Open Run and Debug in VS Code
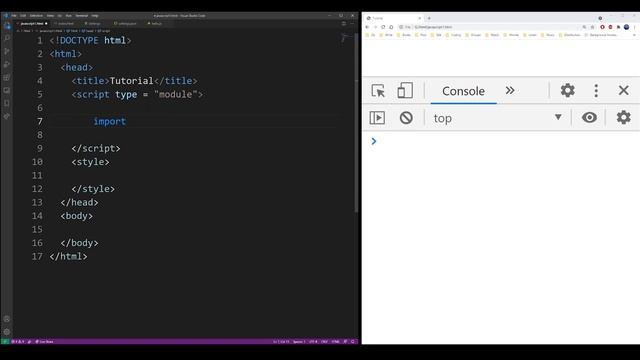The width and height of the screenshot is (640, 360). click(7, 64)
